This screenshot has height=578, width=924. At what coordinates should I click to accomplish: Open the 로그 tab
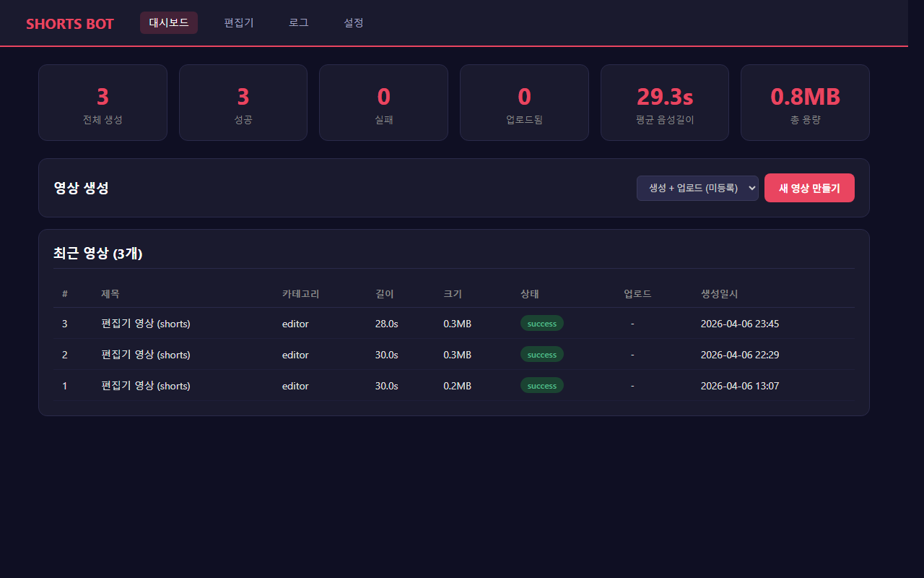[x=299, y=22]
